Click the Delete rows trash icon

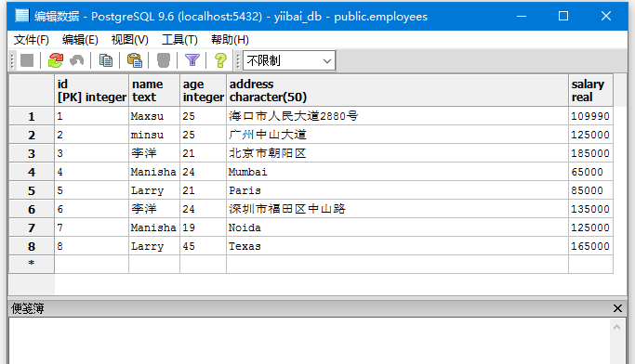click(164, 60)
